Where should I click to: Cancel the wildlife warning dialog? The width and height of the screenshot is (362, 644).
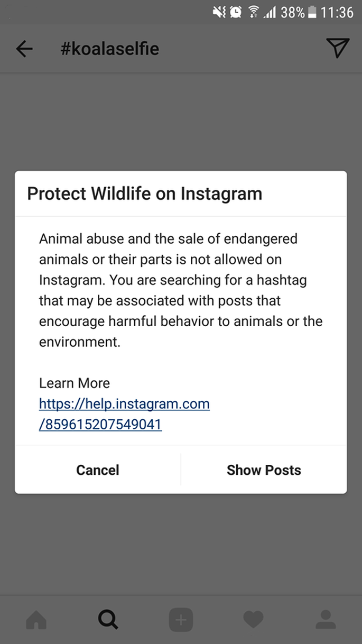98,470
